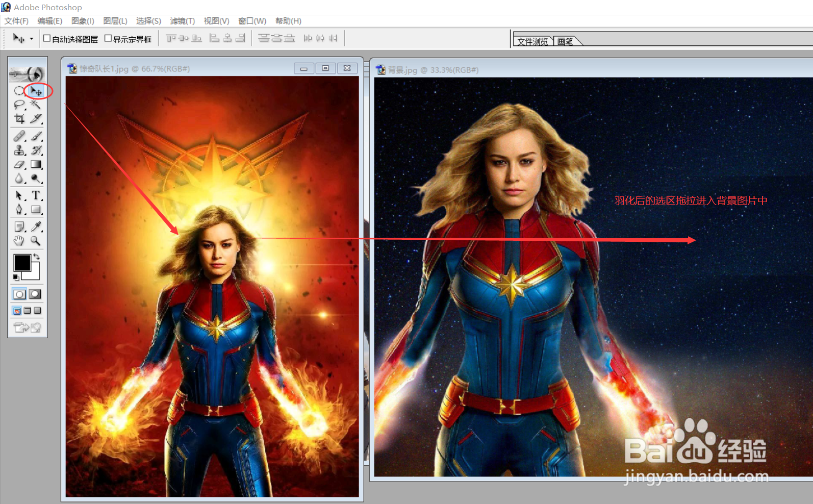Click distribute top edges icon

coord(264,38)
